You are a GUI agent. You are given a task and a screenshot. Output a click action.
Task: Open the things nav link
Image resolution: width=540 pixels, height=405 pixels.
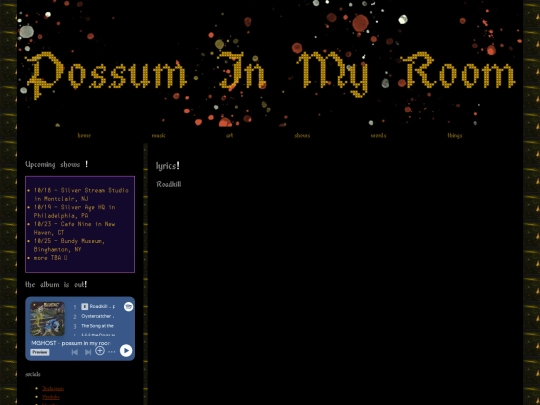point(455,135)
